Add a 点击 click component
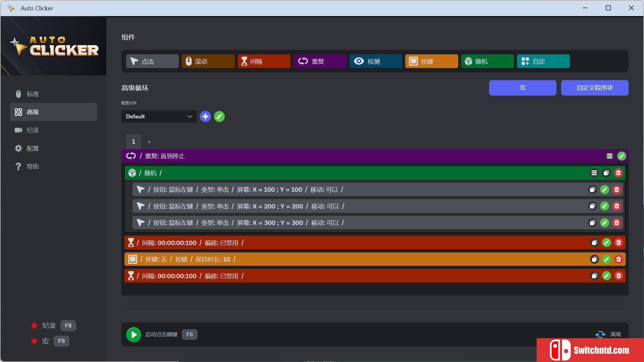Screen dimensions: 644x362 [152, 61]
